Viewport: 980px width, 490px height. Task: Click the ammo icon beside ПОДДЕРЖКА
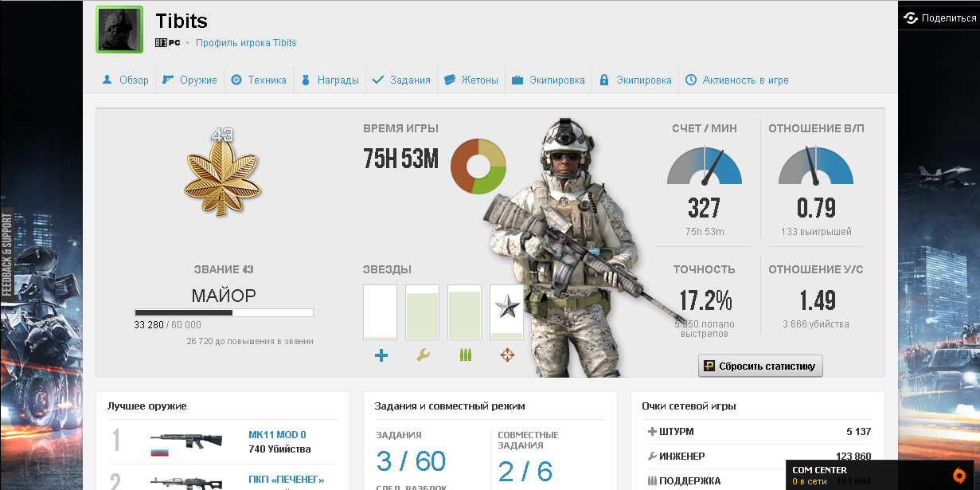653,481
